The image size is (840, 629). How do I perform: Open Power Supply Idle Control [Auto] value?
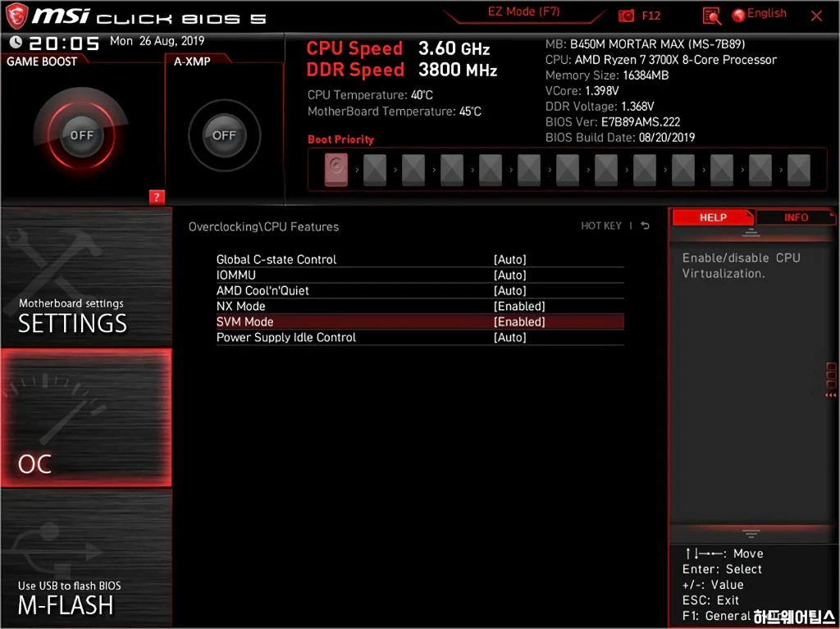click(510, 337)
